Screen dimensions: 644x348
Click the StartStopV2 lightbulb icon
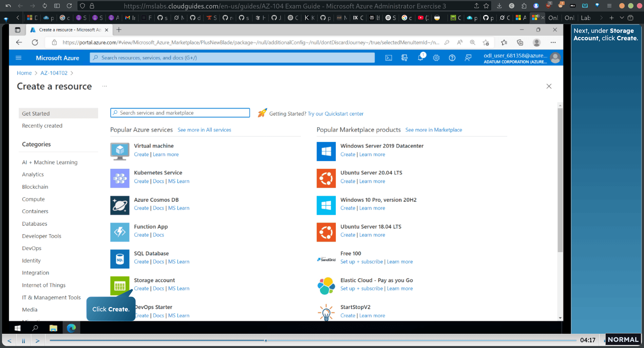coord(326,312)
